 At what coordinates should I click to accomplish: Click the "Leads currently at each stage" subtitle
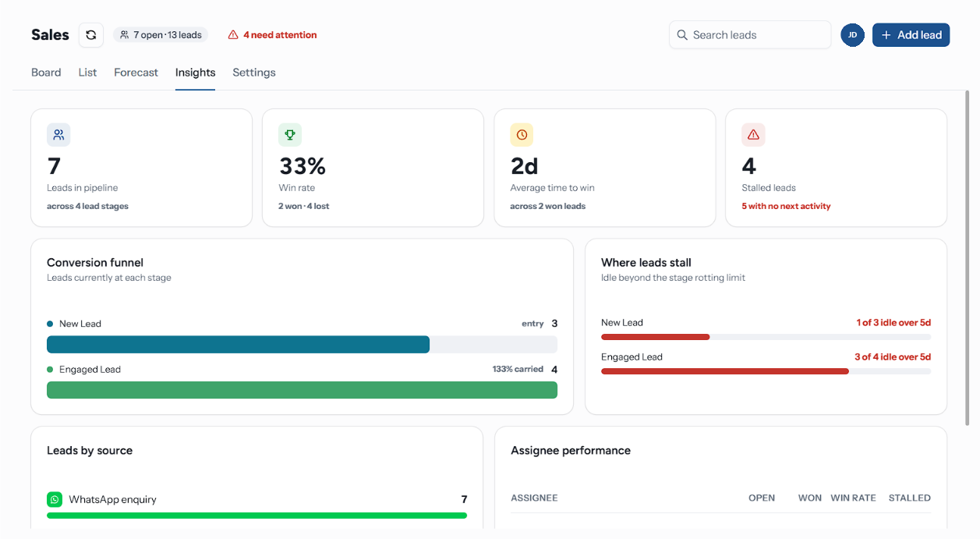109,278
